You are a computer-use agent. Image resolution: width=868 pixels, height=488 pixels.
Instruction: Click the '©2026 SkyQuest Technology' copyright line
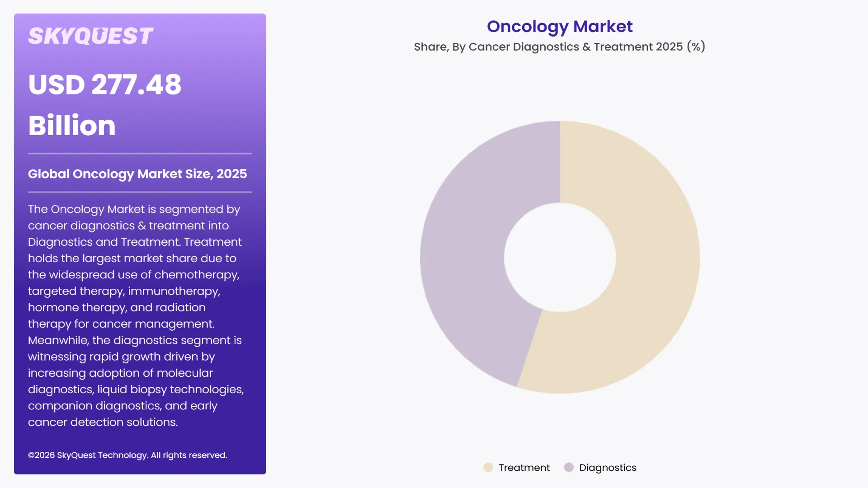pos(127,455)
